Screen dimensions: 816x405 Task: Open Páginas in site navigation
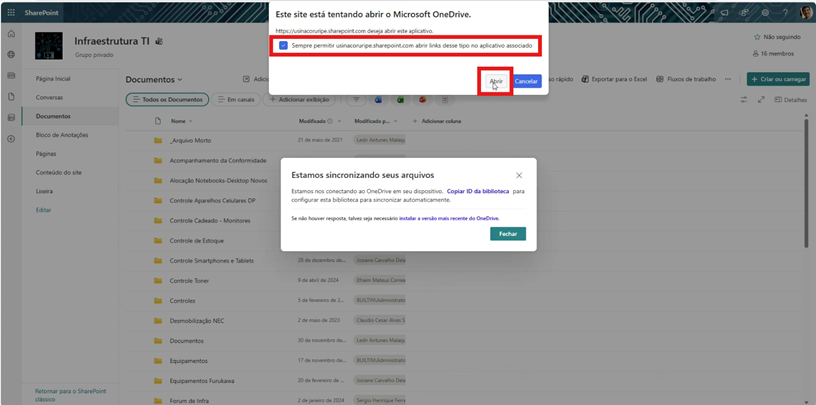pyautogui.click(x=46, y=154)
